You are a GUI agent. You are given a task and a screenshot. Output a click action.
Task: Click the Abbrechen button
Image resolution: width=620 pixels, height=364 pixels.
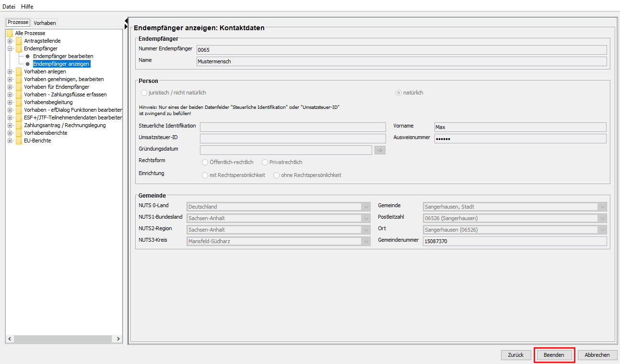[x=597, y=355]
